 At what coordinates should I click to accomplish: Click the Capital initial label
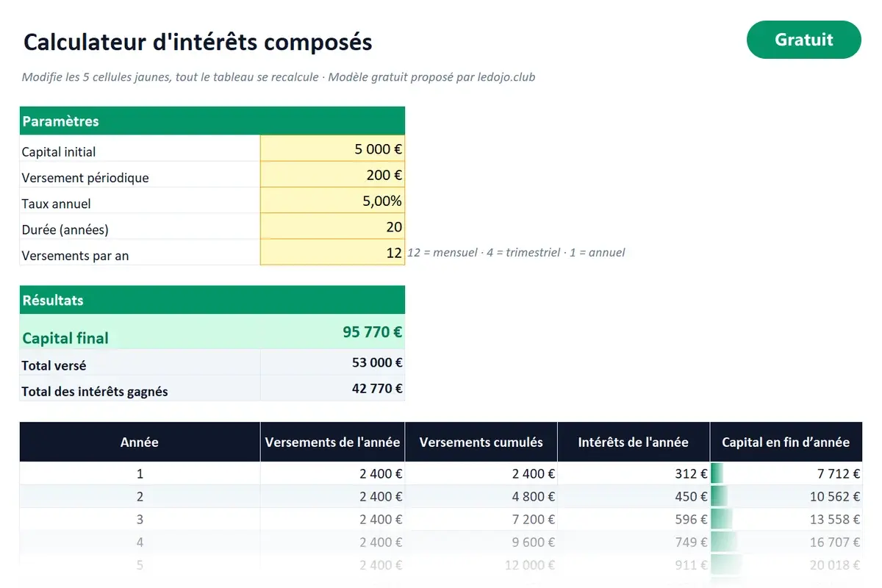pyautogui.click(x=59, y=152)
